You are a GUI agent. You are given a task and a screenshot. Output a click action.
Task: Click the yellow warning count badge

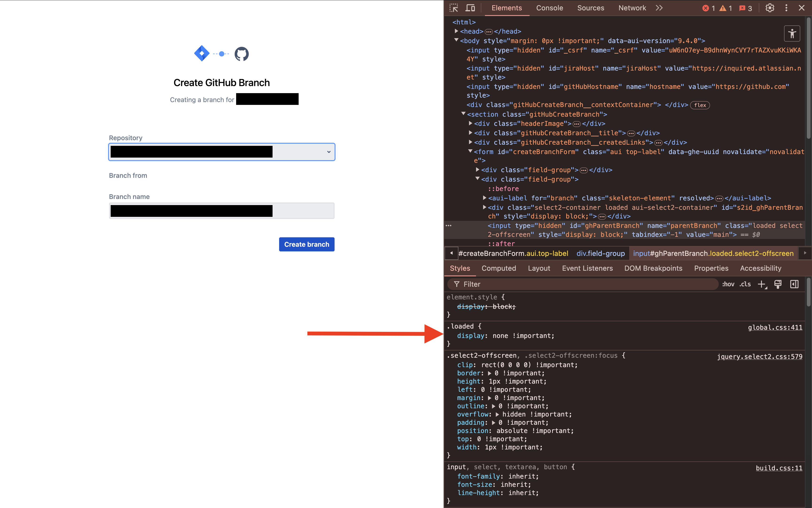tap(726, 8)
